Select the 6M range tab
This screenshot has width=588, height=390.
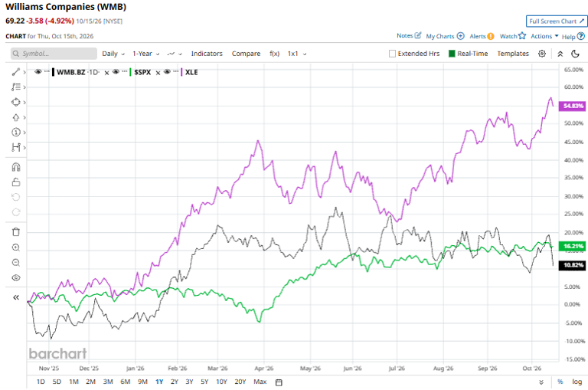pyautogui.click(x=126, y=382)
